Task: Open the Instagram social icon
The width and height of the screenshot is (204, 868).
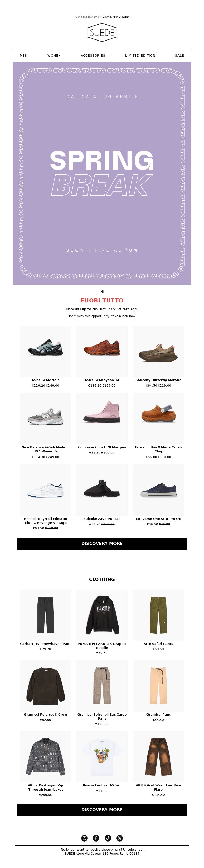Action: point(84,838)
